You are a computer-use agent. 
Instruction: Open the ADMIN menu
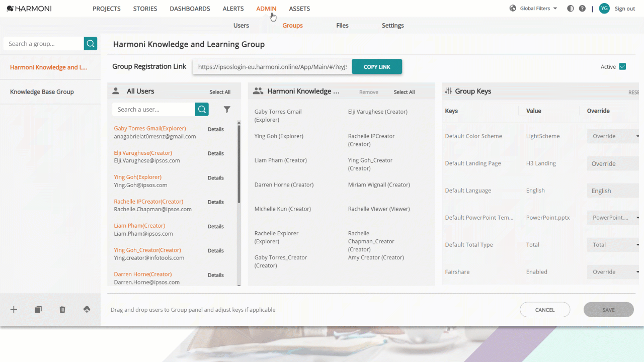[266, 9]
